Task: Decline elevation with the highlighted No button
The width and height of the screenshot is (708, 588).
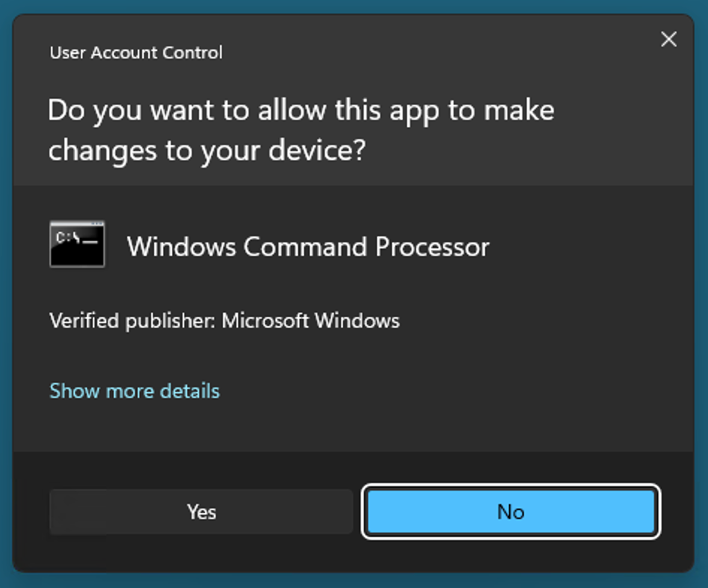Action: pyautogui.click(x=510, y=512)
